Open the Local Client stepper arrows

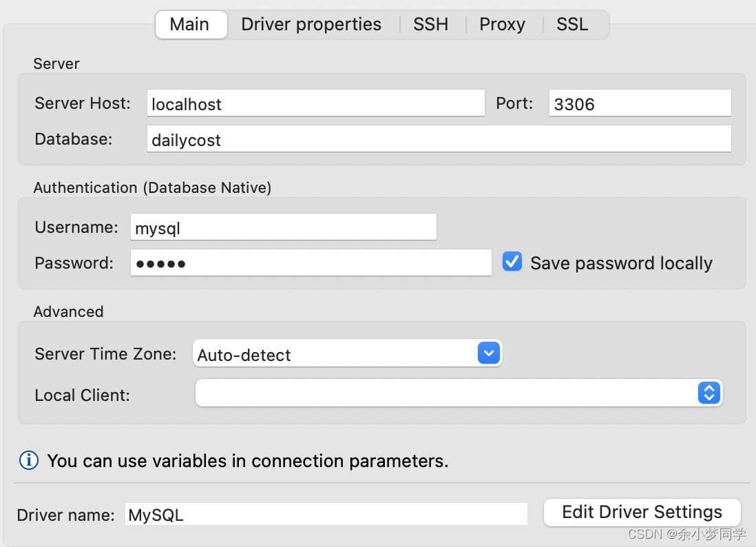click(x=708, y=393)
